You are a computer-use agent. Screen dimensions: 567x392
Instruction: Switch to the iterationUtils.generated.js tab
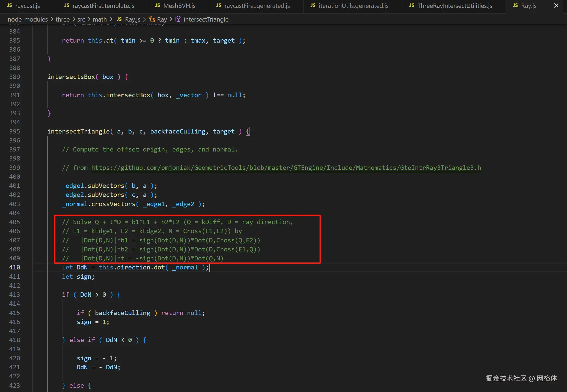353,6
